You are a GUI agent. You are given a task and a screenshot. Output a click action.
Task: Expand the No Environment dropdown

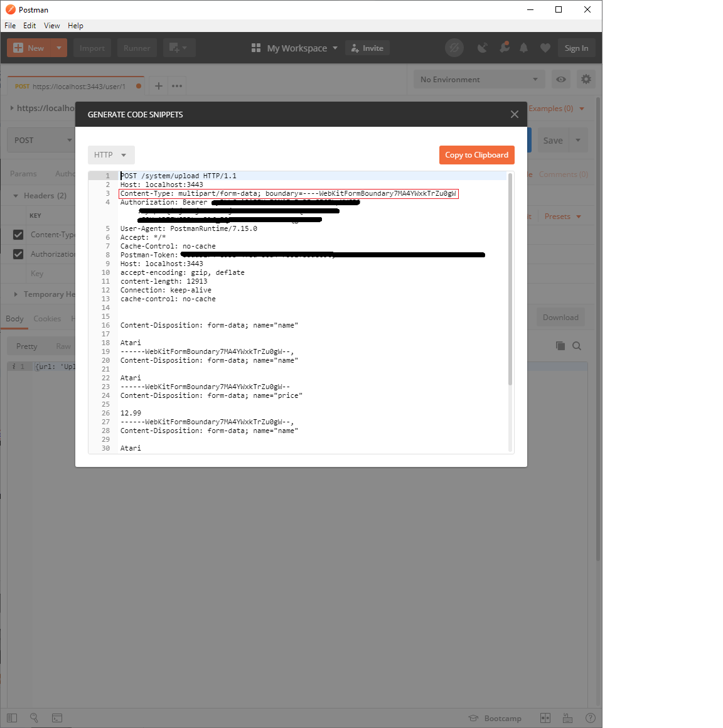[479, 79]
